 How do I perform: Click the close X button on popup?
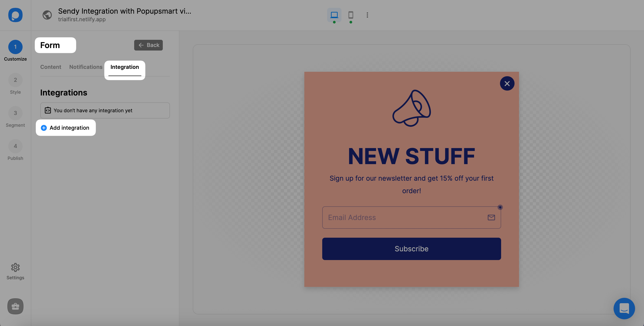point(507,83)
